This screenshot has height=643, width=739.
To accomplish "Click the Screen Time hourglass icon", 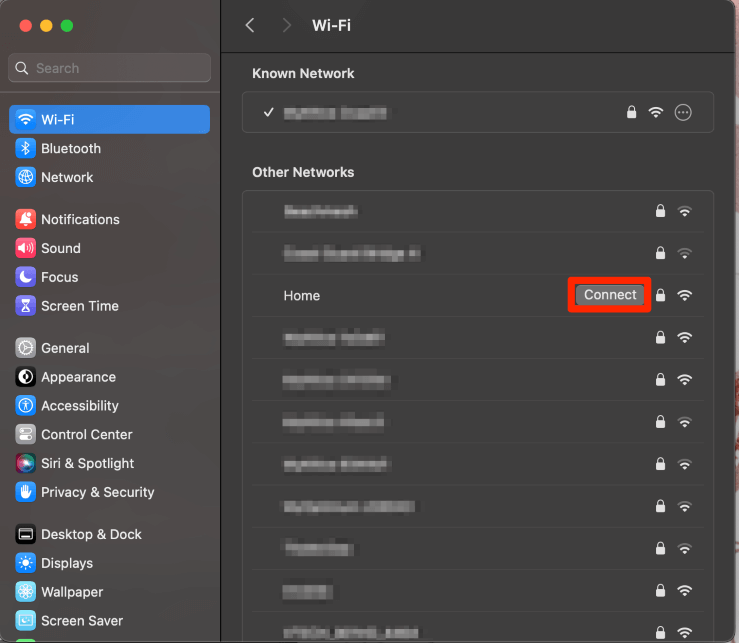I will point(25,306).
